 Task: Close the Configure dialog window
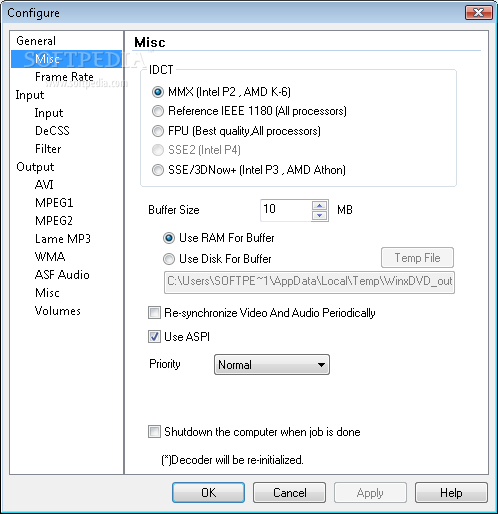(479, 13)
